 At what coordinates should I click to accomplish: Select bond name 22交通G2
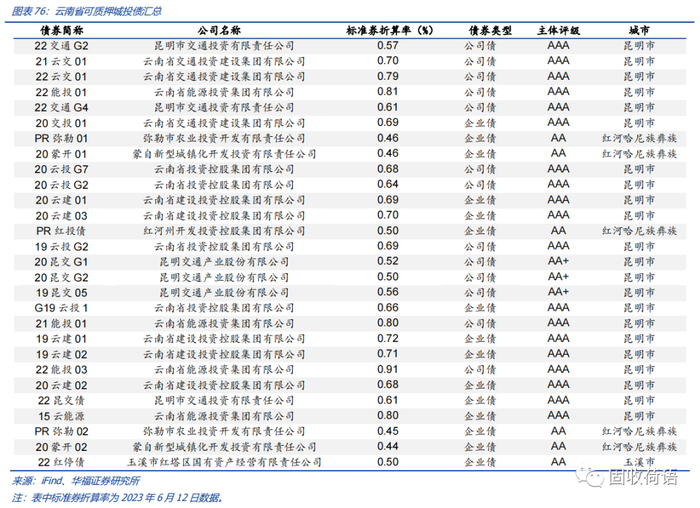click(62, 46)
